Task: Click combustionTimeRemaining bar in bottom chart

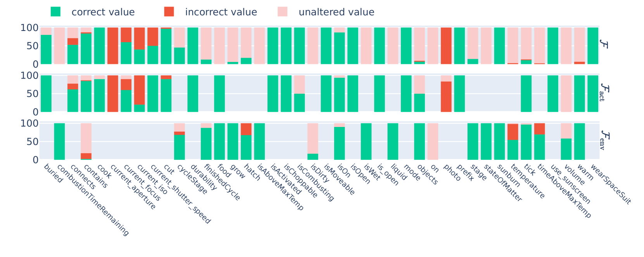Action: tap(59, 141)
